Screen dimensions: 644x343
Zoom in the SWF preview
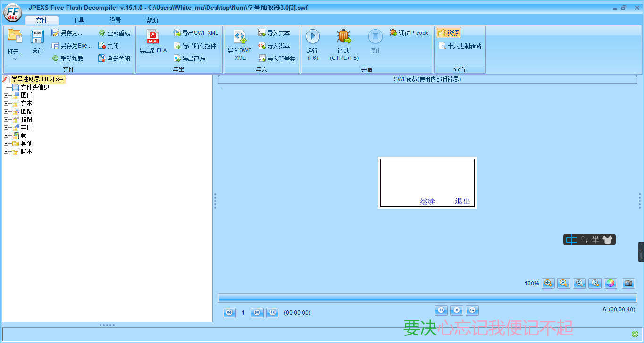pyautogui.click(x=548, y=283)
